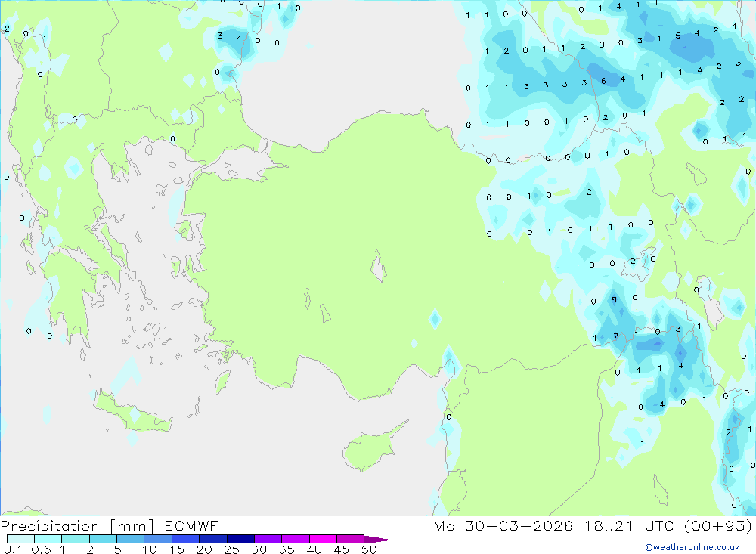
Task: Click the legend tick label "25"
Action: click(231, 549)
